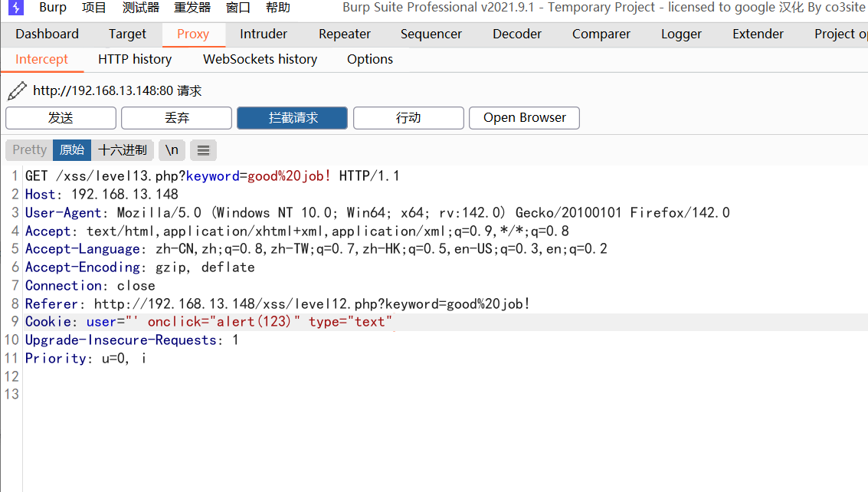868x492 pixels.
Task: Open the 重发器 menu
Action: (x=192, y=8)
